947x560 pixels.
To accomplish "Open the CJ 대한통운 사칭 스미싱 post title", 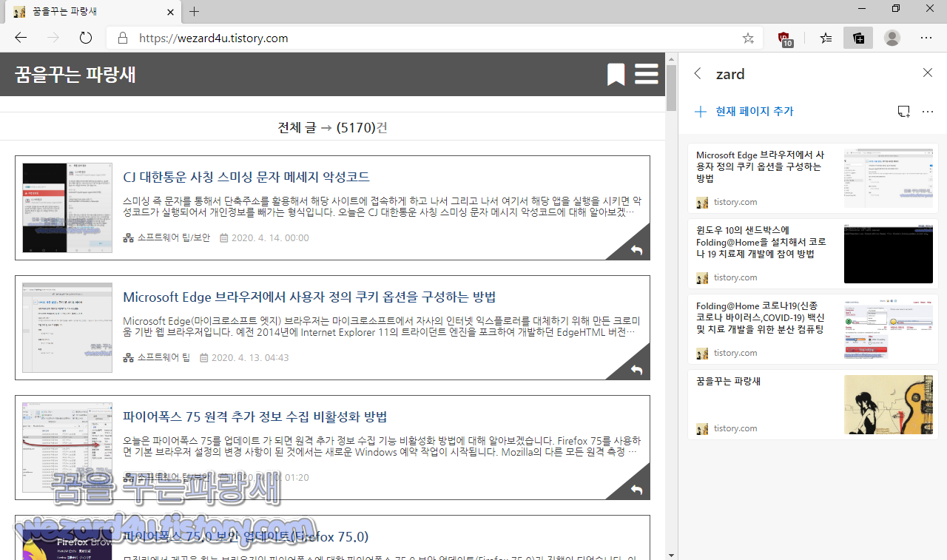I will click(246, 177).
